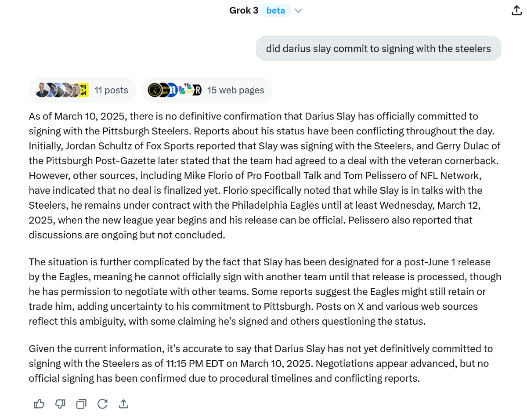Click the user question message bubble
This screenshot has width=527, height=420.
(x=378, y=48)
